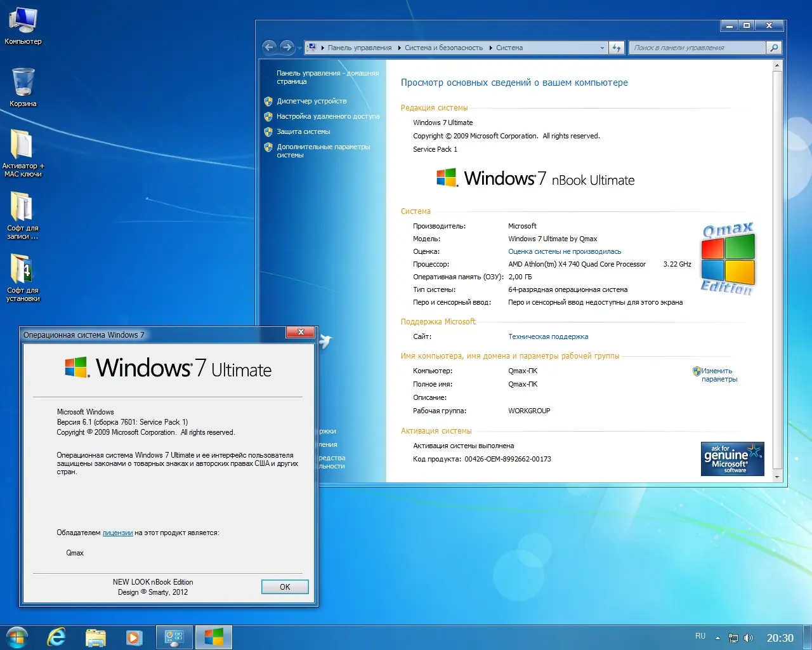812x650 pixels.
Task: Show hidden tray icons arrow
Action: pos(717,638)
